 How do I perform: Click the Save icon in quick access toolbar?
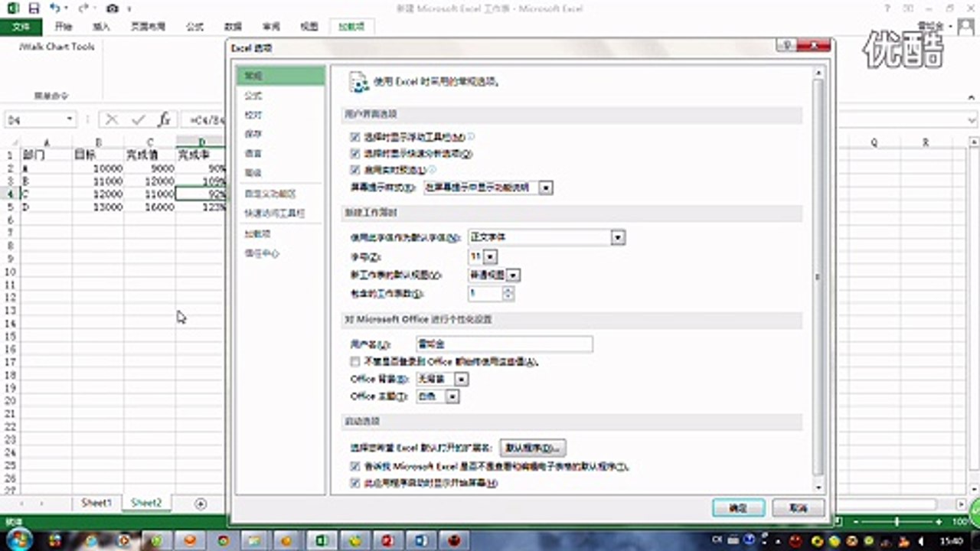tap(34, 8)
